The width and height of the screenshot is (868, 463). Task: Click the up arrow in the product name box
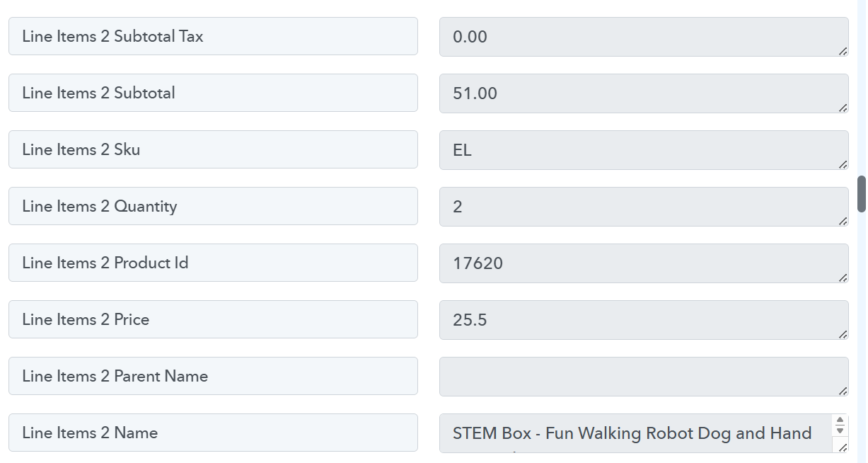[840, 421]
